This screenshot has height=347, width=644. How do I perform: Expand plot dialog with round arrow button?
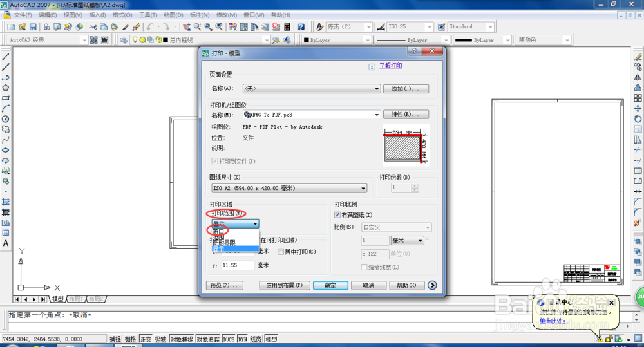pos(432,285)
